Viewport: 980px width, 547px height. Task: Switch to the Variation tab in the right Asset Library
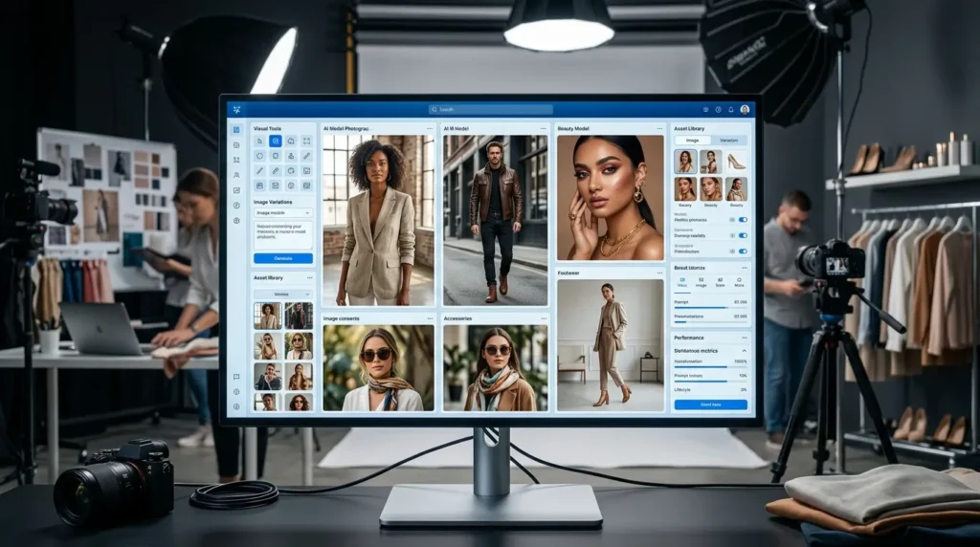[728, 141]
